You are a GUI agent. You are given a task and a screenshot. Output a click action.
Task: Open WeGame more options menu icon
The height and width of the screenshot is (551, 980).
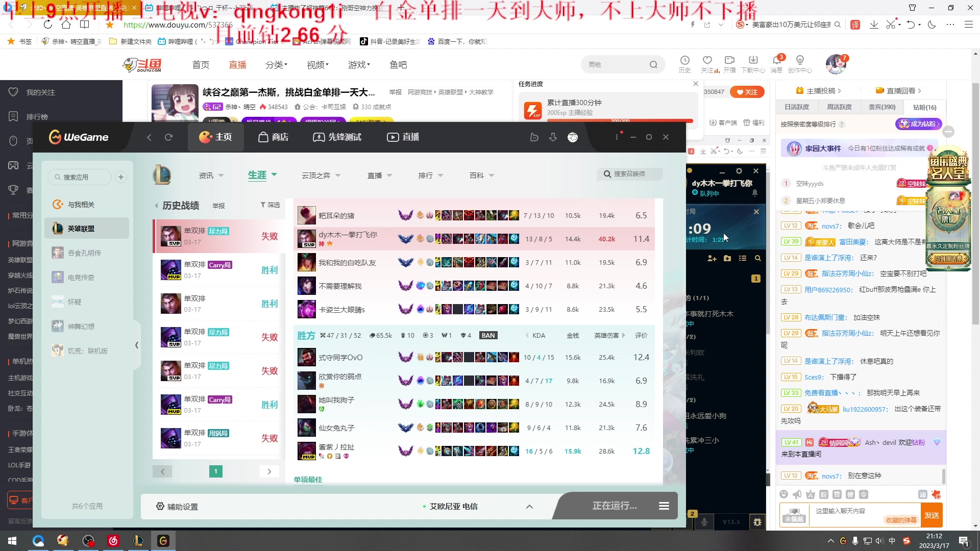click(617, 137)
